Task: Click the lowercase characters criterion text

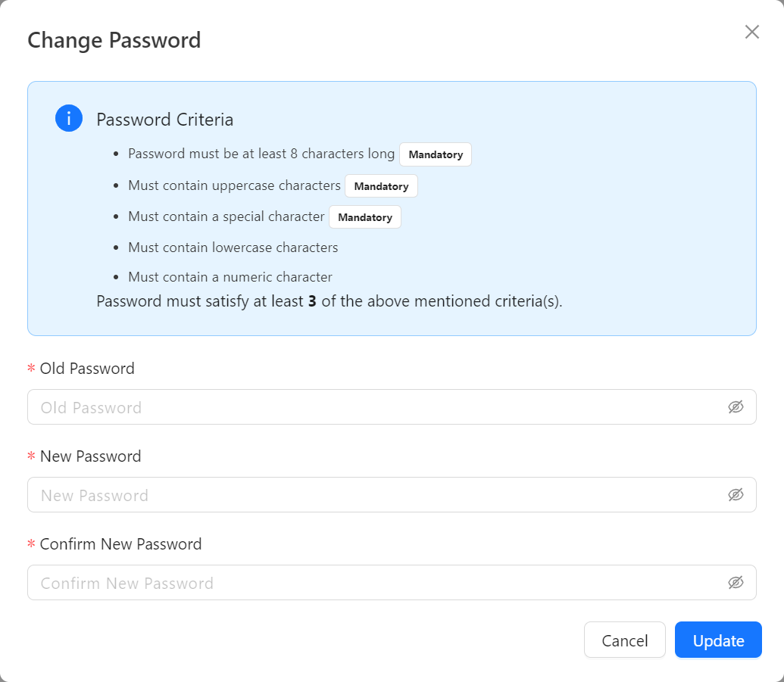Action: (233, 248)
